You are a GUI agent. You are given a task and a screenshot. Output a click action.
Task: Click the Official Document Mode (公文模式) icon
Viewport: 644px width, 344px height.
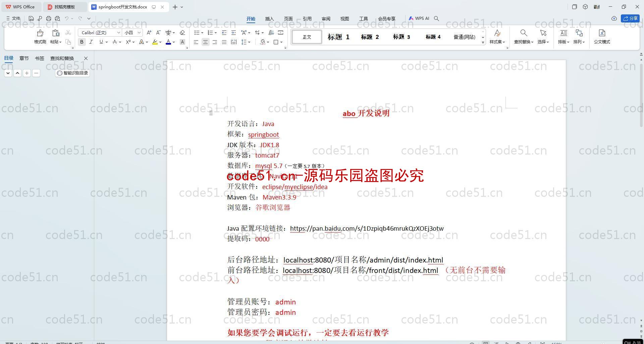(602, 33)
